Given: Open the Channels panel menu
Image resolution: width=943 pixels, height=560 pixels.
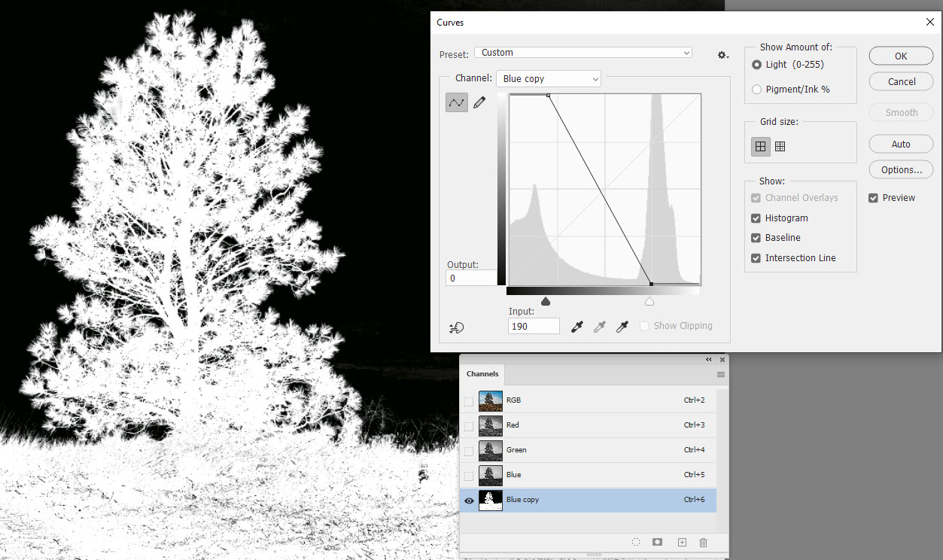Looking at the screenshot, I should click(720, 374).
